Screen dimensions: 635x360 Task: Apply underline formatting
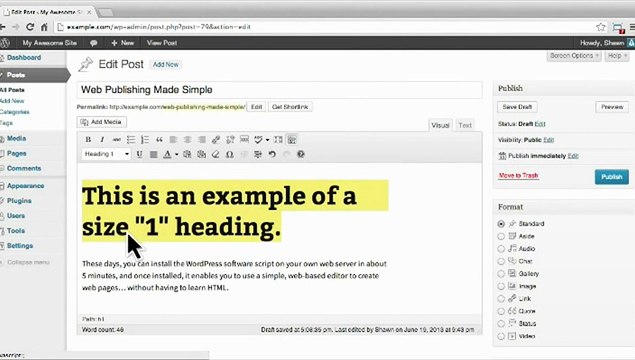click(139, 154)
